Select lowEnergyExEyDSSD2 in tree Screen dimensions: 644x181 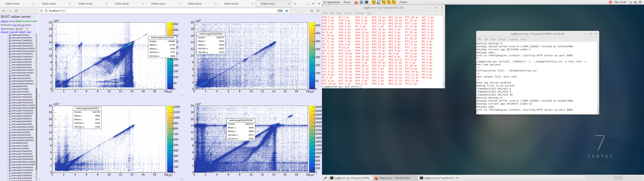click(21, 75)
